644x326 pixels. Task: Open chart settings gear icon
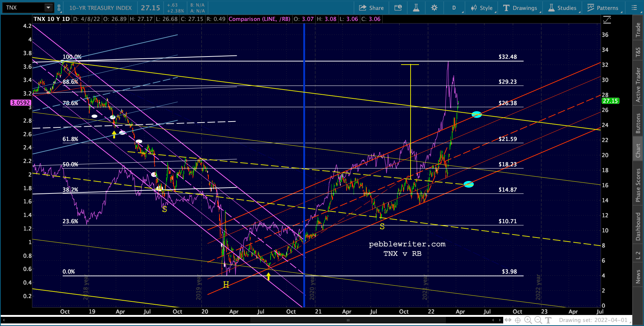coord(434,8)
